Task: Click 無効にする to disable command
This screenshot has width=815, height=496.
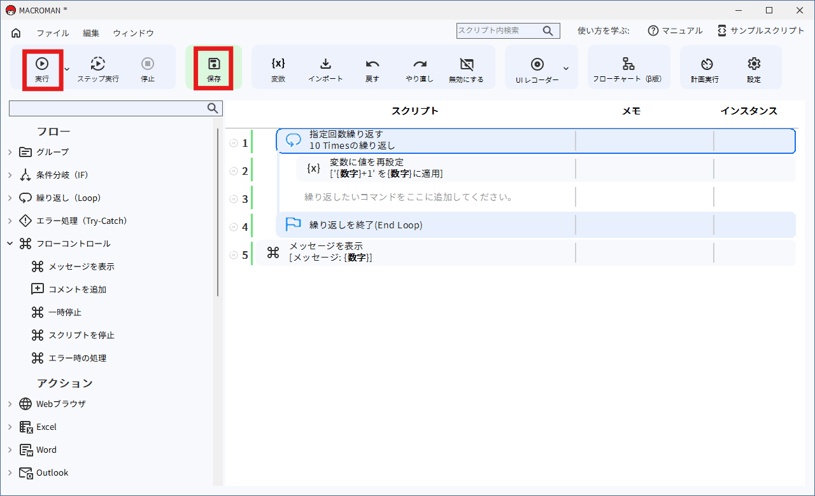Action: point(466,70)
